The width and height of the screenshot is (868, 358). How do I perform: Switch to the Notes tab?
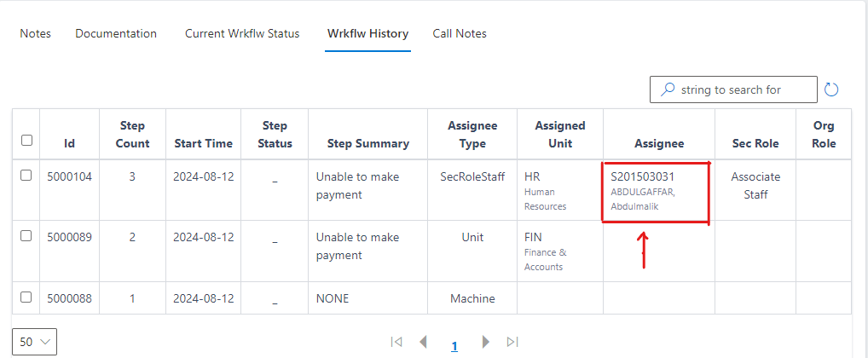point(36,34)
